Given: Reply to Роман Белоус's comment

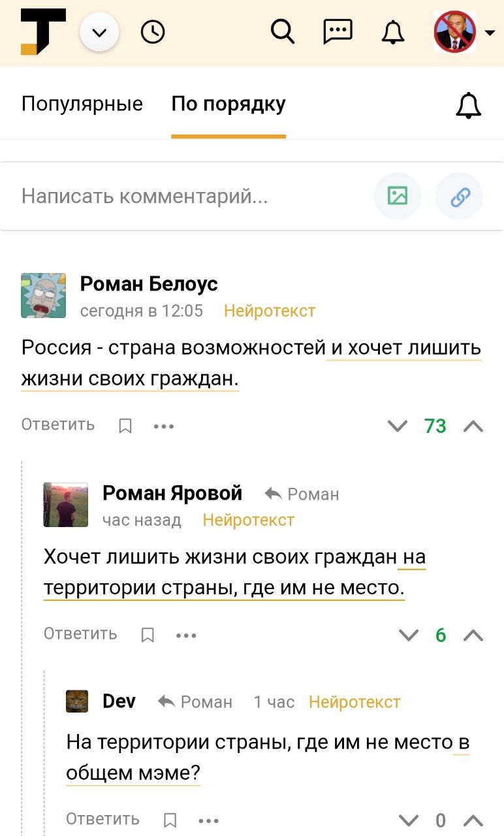Looking at the screenshot, I should pyautogui.click(x=58, y=425).
